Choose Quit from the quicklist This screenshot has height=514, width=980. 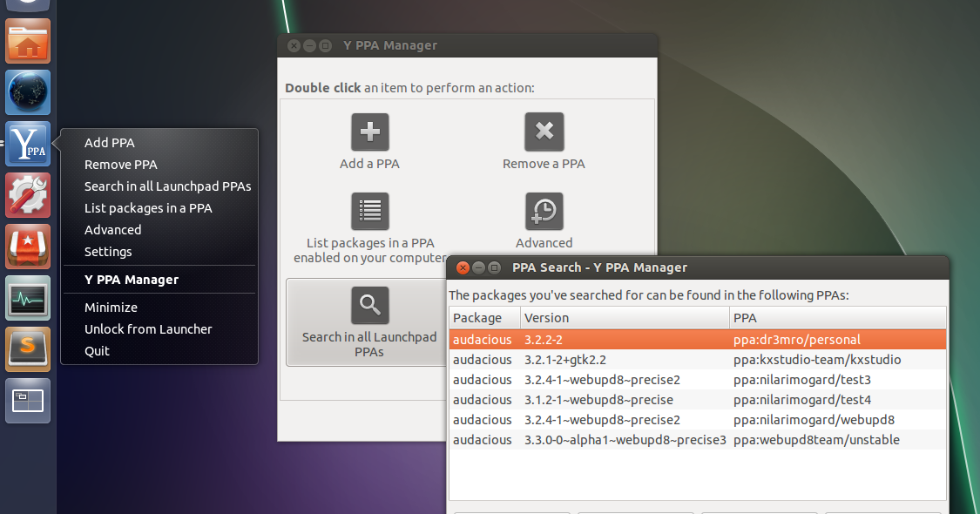97,350
